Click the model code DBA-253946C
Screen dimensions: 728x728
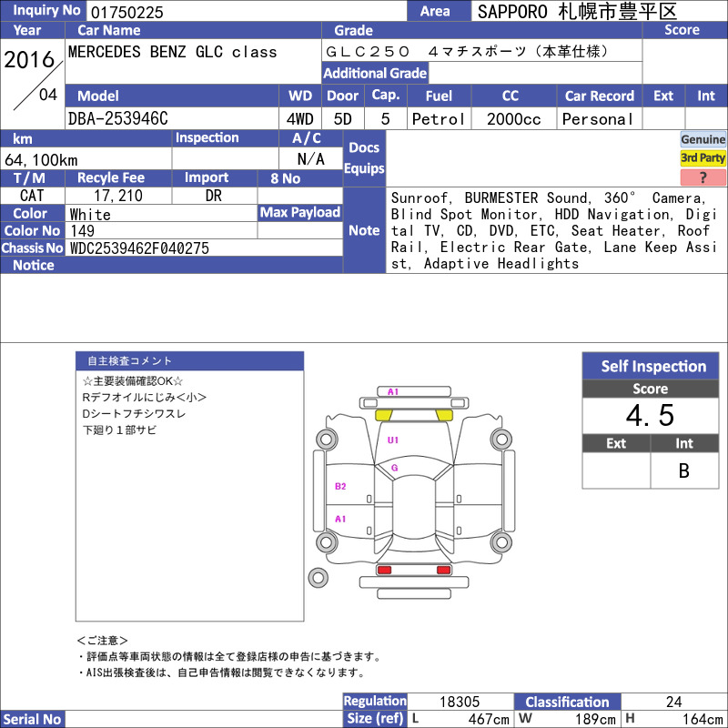(x=118, y=119)
